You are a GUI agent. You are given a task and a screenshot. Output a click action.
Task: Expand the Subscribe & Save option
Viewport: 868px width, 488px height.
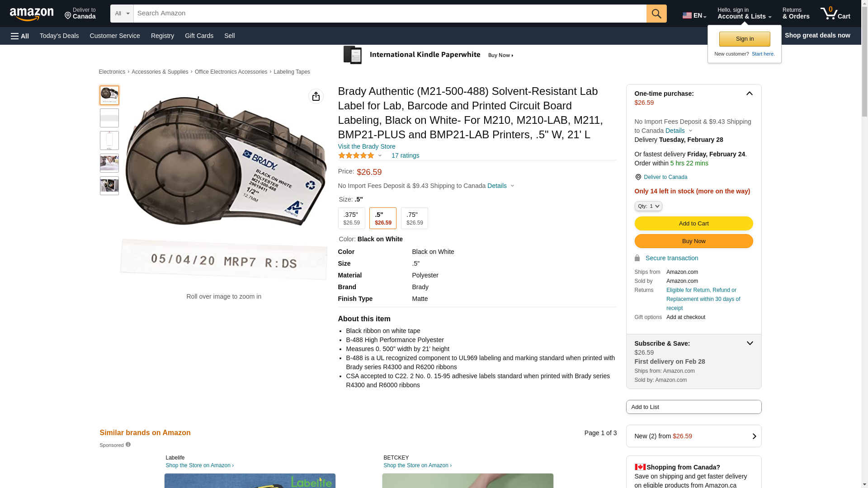pos(750,343)
